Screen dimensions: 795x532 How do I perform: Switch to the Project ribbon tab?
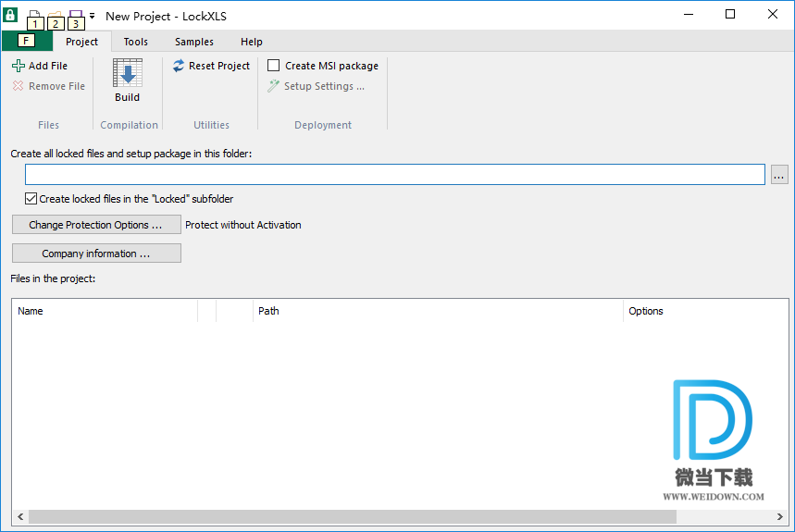coord(81,42)
